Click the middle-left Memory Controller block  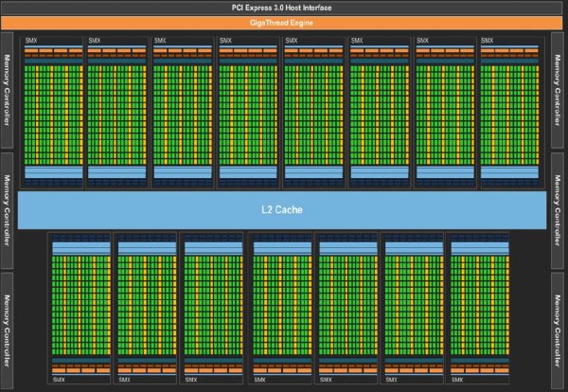pos(9,208)
